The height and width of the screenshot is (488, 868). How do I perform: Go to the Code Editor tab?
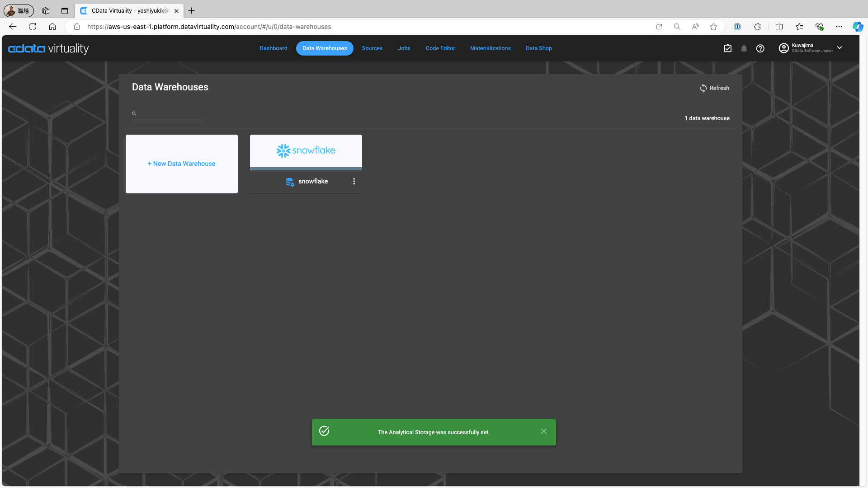pyautogui.click(x=440, y=48)
